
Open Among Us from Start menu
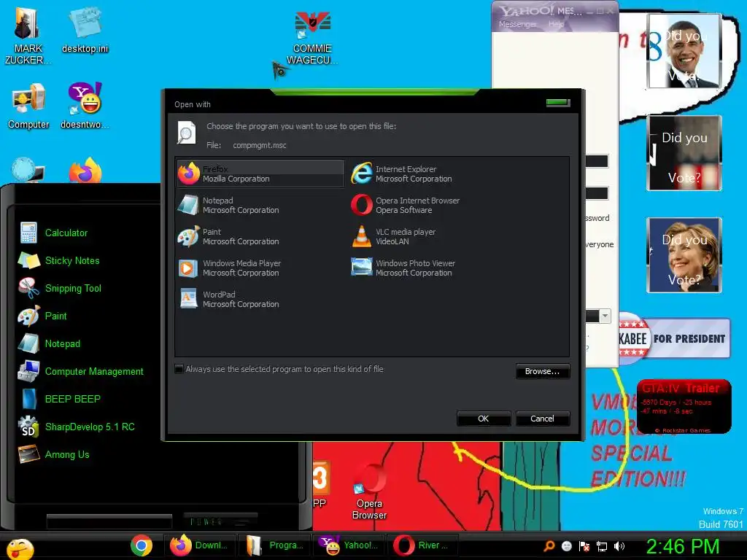coord(54,454)
